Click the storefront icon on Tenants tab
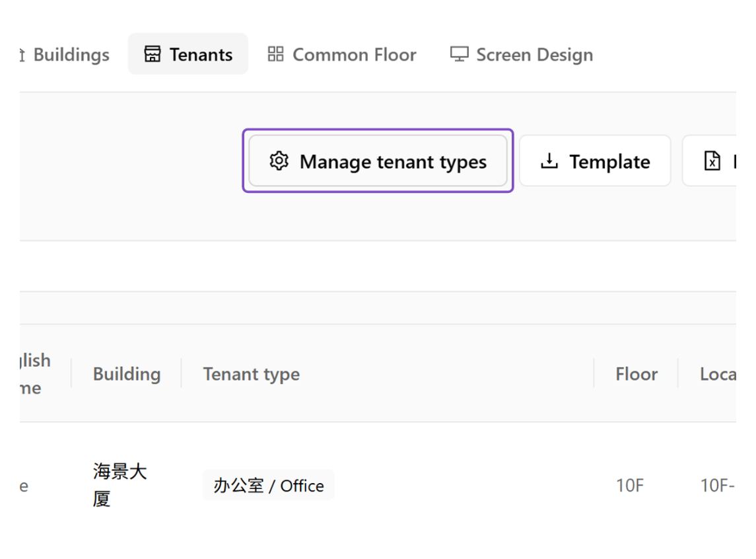 click(x=153, y=54)
